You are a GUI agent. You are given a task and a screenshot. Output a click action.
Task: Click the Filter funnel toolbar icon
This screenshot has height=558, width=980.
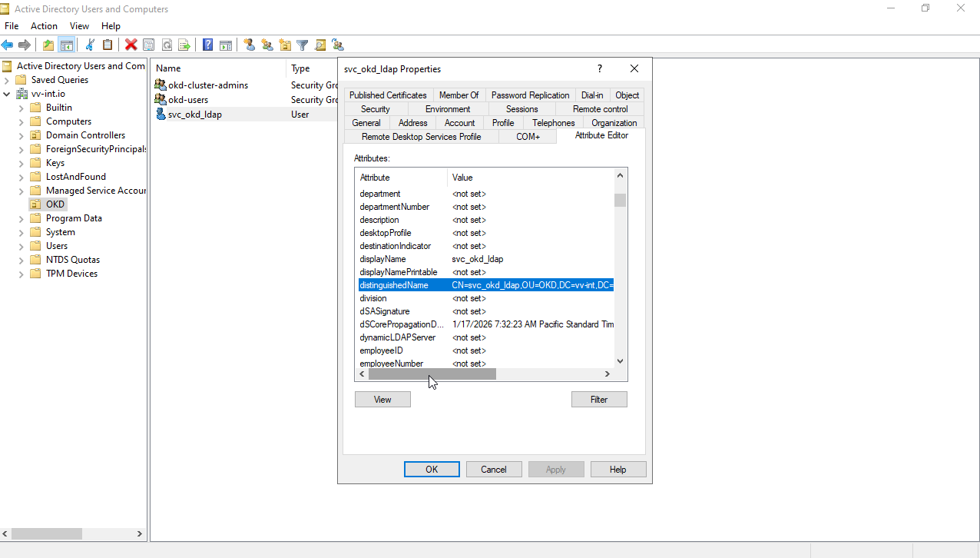[x=303, y=45]
